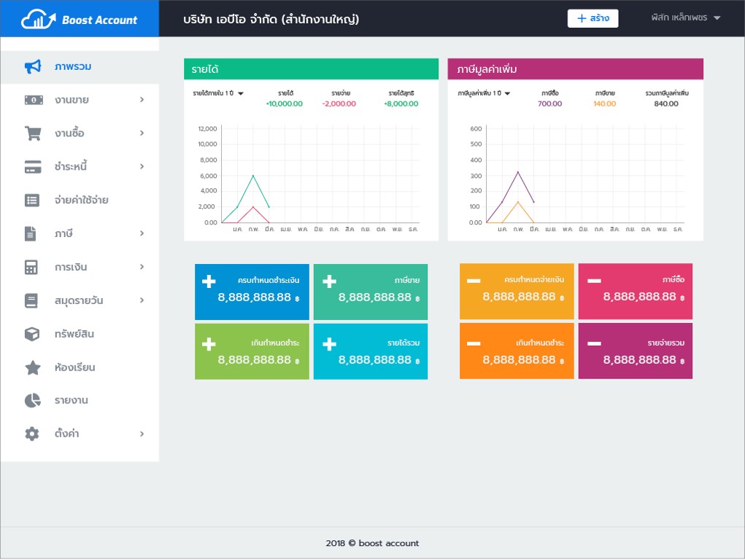Click the box icon for ทรัพย์สิน
Viewport: 745px width, 560px height.
(32, 334)
